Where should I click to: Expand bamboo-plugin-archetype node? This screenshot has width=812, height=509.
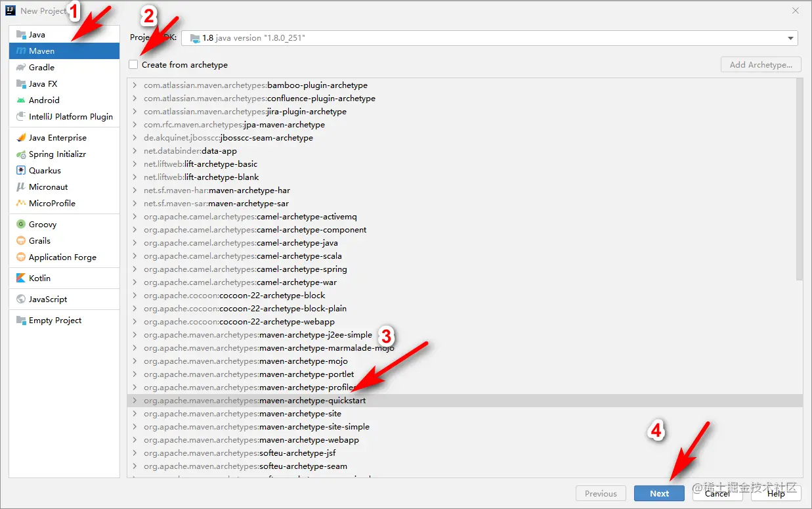[x=135, y=85]
